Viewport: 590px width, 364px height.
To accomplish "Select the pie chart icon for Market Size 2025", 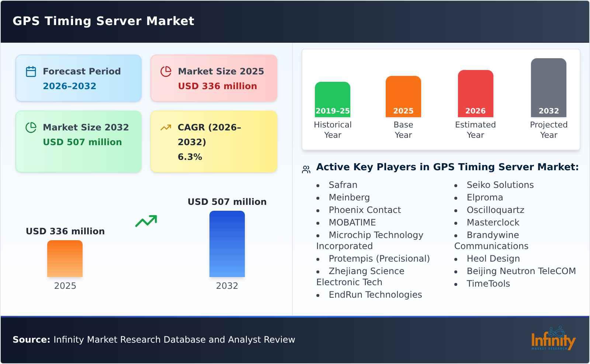I will [x=166, y=71].
